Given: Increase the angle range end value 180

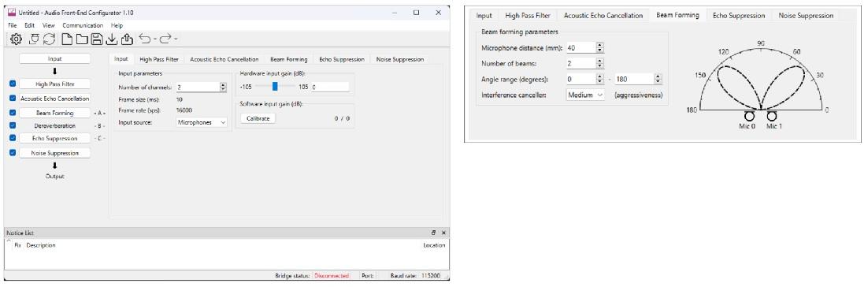Looking at the screenshot, I should [x=658, y=76].
